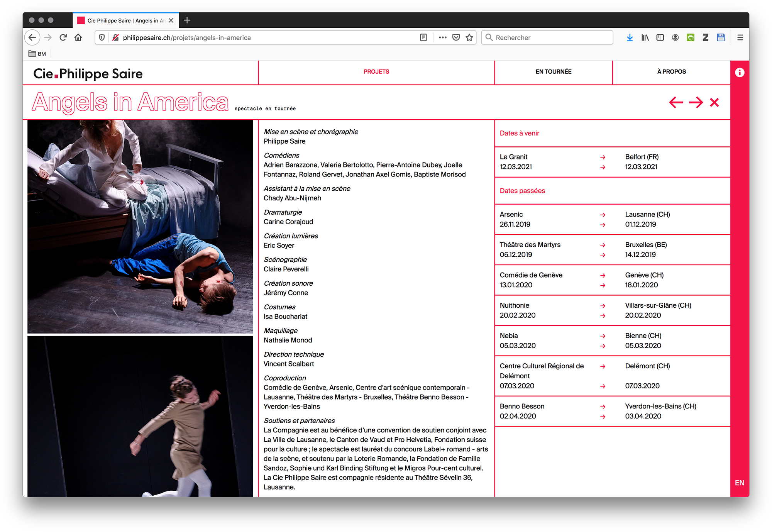The height and width of the screenshot is (532, 772).
Task: Open the hospital bed scene photo
Action: (140, 227)
